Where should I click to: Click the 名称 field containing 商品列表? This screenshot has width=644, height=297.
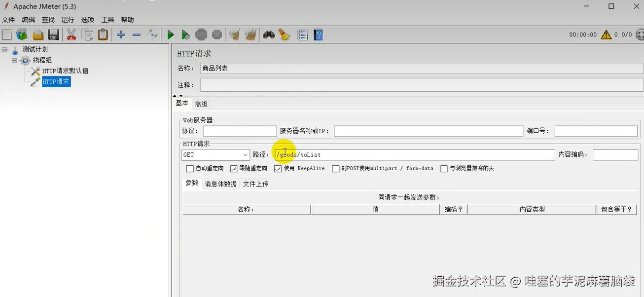(422, 69)
